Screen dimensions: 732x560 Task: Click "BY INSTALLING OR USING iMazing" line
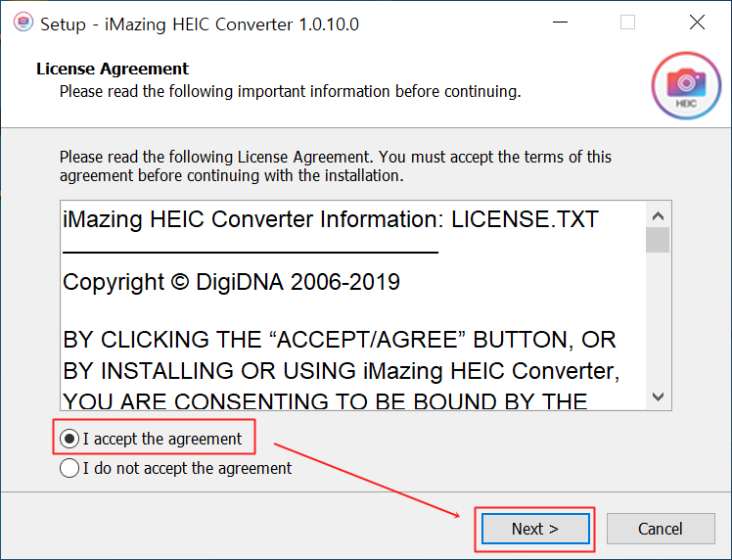[342, 371]
